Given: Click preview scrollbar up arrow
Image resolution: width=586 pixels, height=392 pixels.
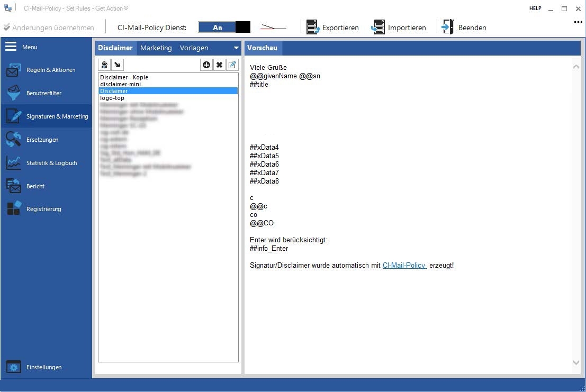Looking at the screenshot, I should (576, 67).
